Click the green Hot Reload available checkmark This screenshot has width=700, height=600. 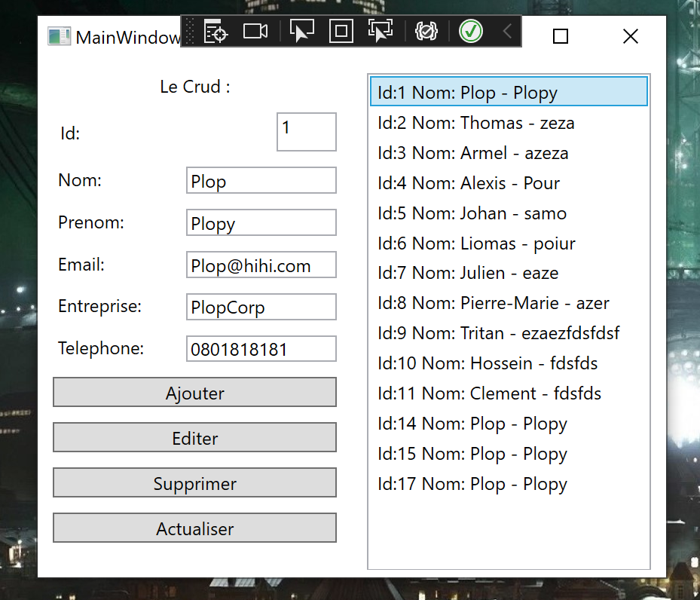coord(470,32)
